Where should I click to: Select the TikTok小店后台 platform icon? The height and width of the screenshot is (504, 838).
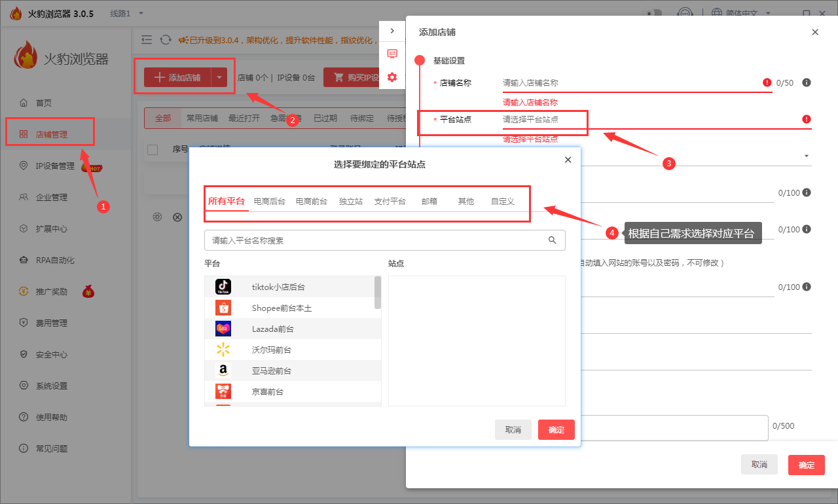(223, 287)
